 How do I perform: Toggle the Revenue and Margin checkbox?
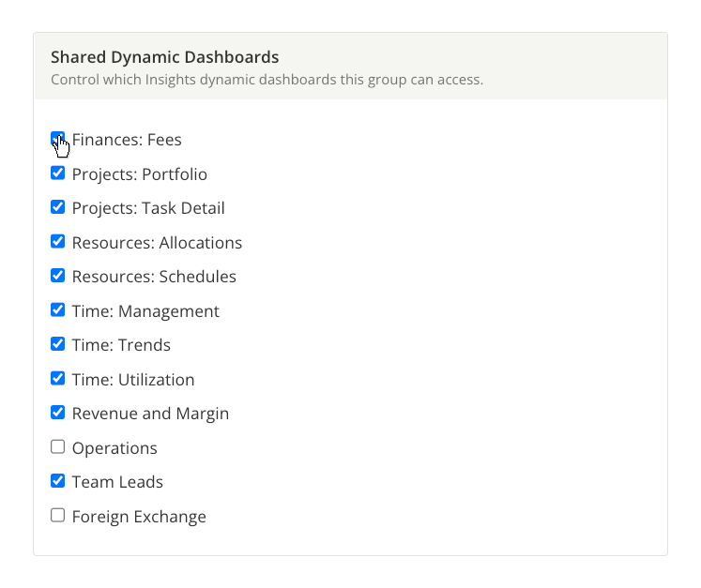click(x=57, y=413)
